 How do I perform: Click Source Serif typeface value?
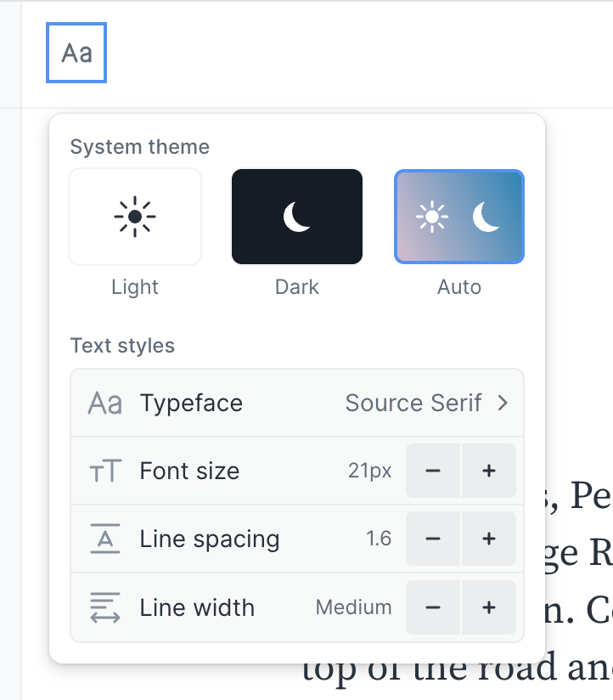413,403
